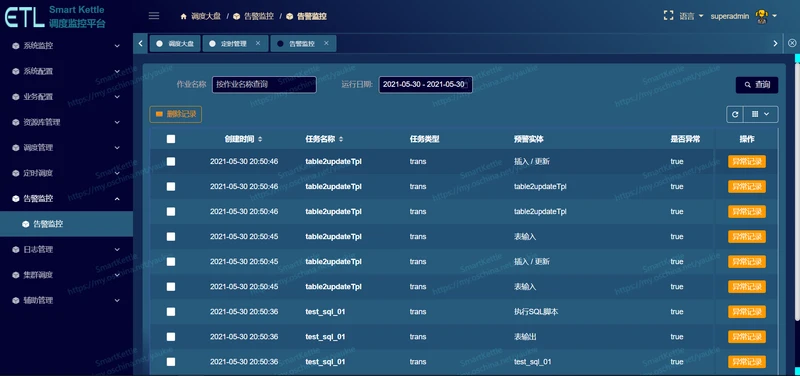Open the 运行日期 date range field

pyautogui.click(x=425, y=84)
